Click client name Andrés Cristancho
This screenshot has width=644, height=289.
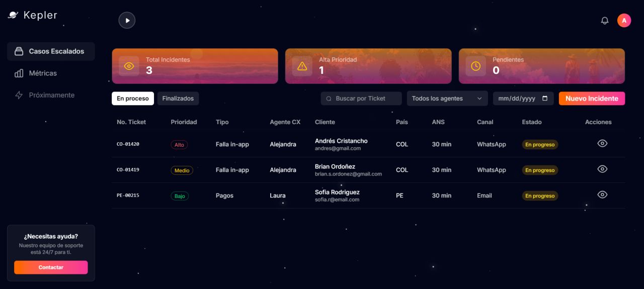[x=341, y=141]
